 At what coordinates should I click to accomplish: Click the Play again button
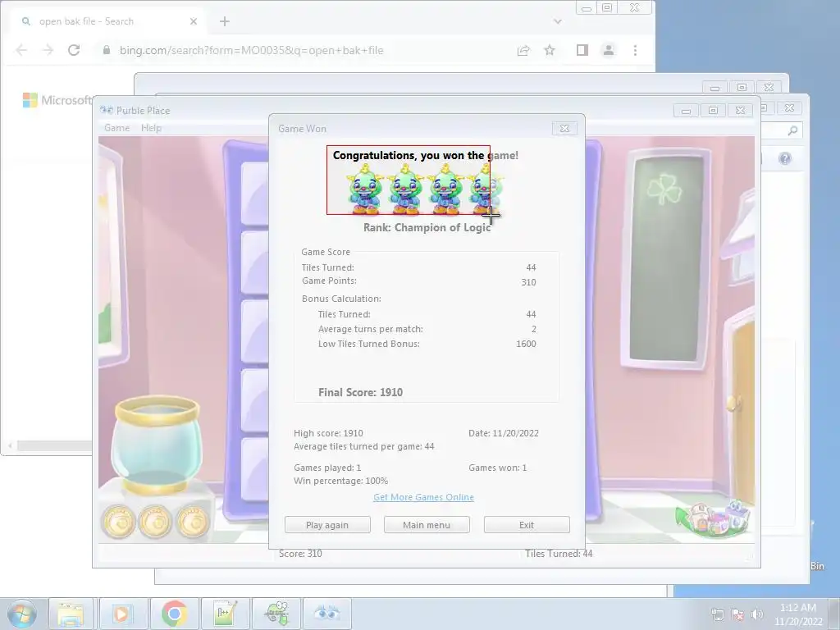(x=327, y=525)
